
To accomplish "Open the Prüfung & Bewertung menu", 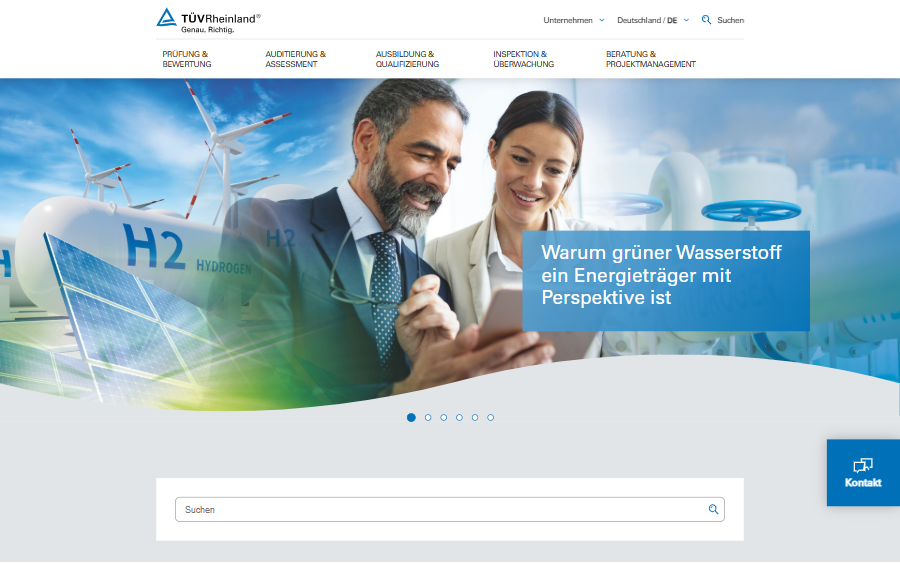I will point(187,59).
